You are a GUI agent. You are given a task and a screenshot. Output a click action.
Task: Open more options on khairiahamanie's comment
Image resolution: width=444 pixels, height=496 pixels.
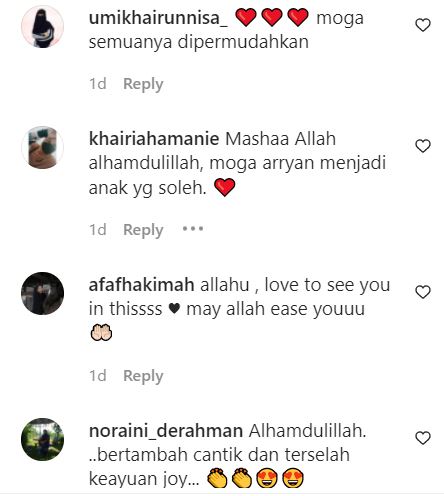click(x=193, y=229)
